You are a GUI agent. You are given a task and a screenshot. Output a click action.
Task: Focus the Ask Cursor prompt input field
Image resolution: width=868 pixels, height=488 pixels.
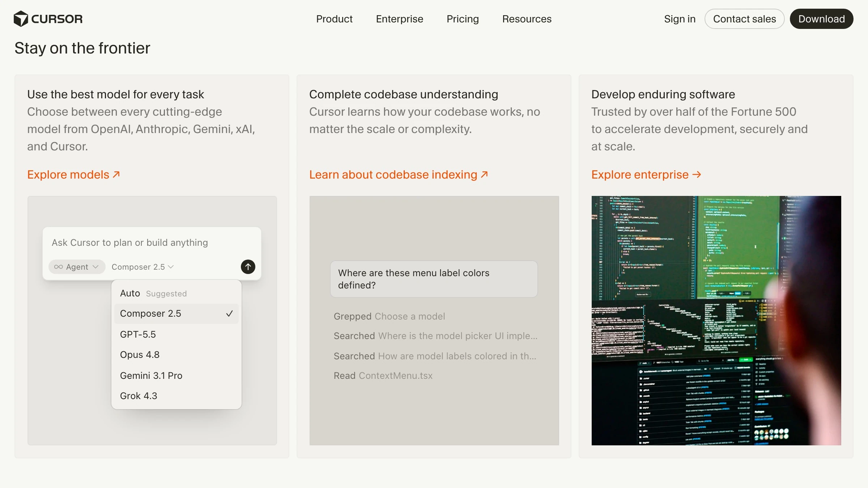tap(152, 243)
